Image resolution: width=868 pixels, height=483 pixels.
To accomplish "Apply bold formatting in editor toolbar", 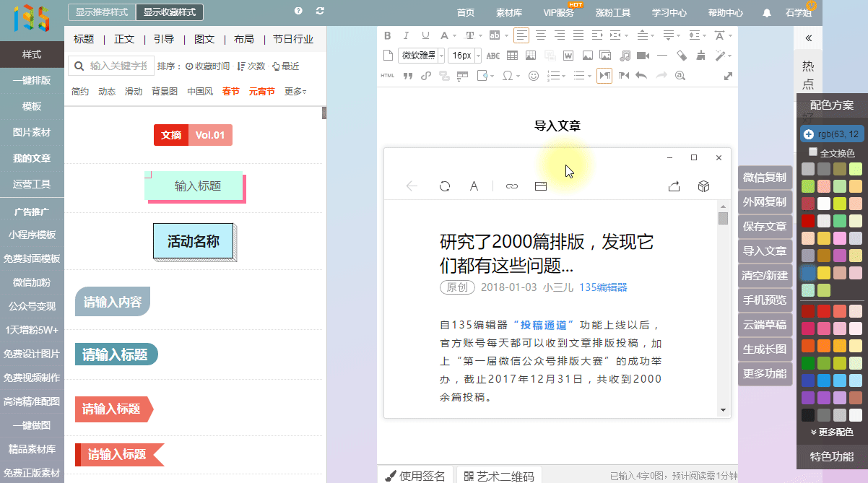I will pos(388,35).
